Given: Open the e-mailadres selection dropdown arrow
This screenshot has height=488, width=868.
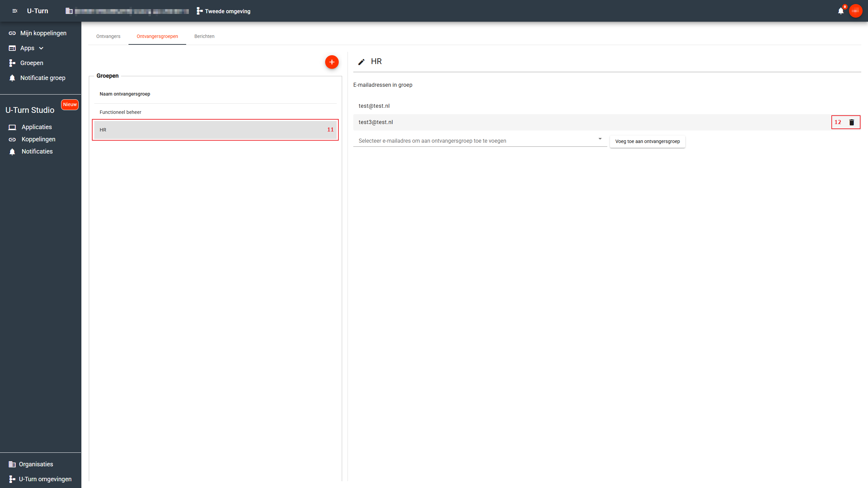Looking at the screenshot, I should 600,139.
